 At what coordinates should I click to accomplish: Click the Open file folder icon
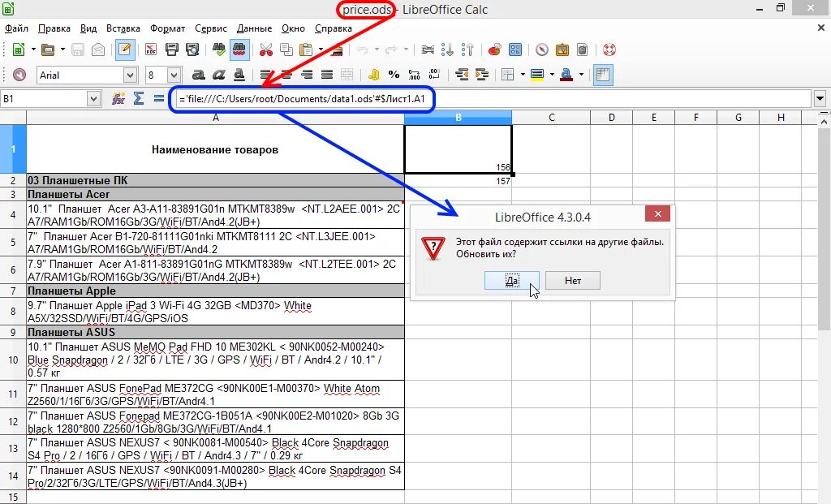(x=48, y=50)
